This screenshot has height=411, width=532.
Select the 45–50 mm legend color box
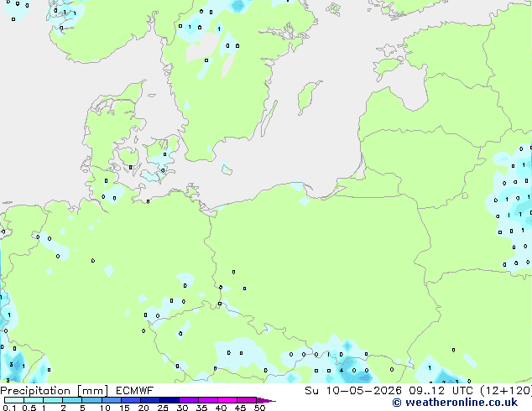(247, 400)
